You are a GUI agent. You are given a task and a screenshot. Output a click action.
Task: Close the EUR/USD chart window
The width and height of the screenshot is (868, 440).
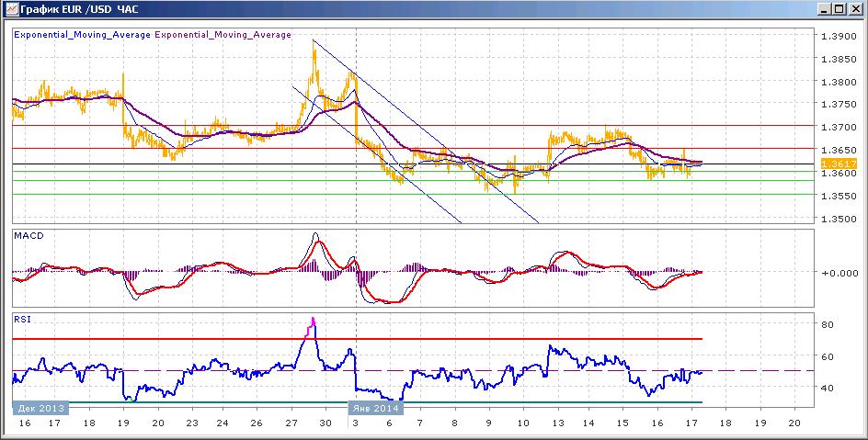point(855,9)
